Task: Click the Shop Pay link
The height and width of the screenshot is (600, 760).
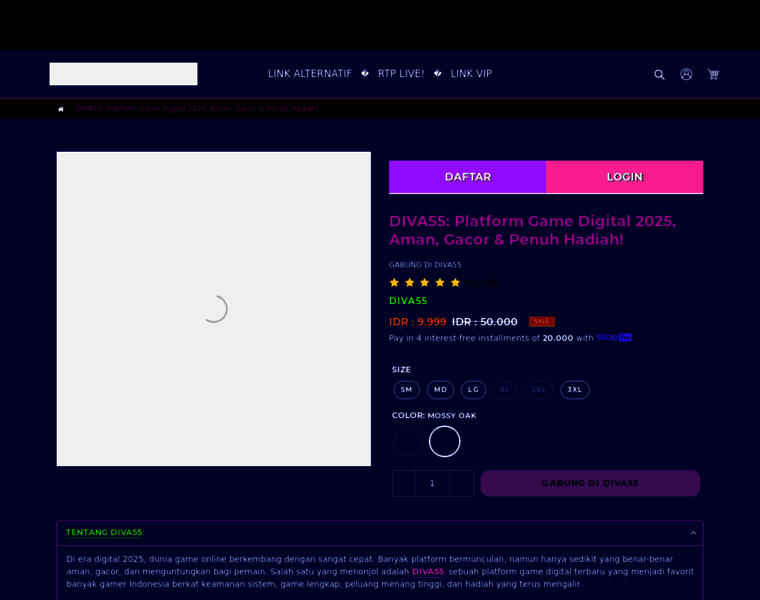Action: tap(614, 337)
